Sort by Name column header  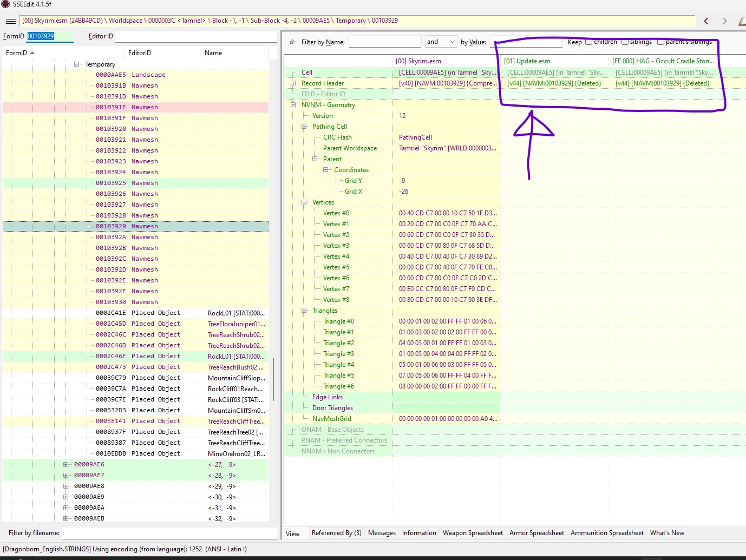(x=234, y=53)
